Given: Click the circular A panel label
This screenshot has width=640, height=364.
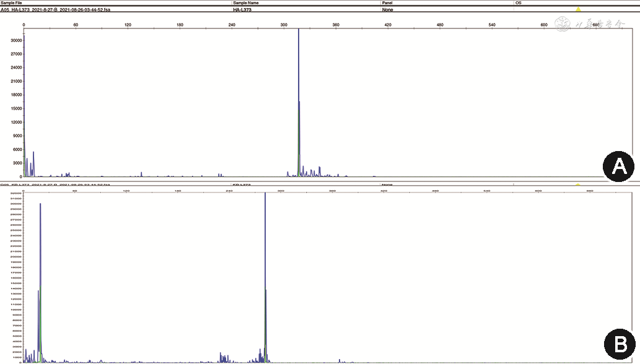Looking at the screenshot, I should pos(618,166).
